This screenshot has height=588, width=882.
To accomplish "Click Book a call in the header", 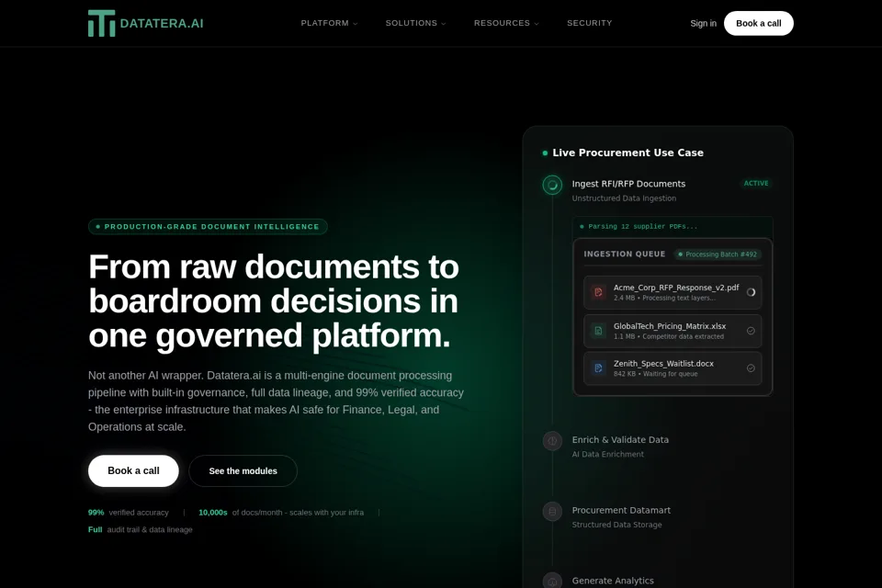I will click(758, 23).
